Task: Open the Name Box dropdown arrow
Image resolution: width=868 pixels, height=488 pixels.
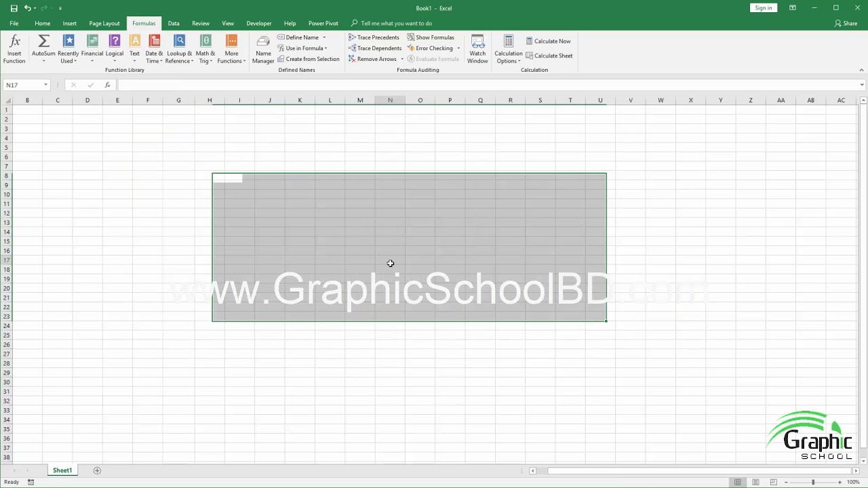Action: (45, 85)
